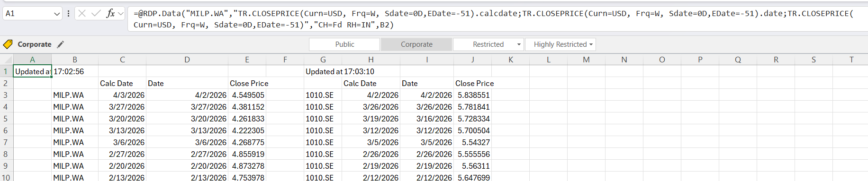
Task: Click Calc Date header in column C
Action: coord(122,83)
